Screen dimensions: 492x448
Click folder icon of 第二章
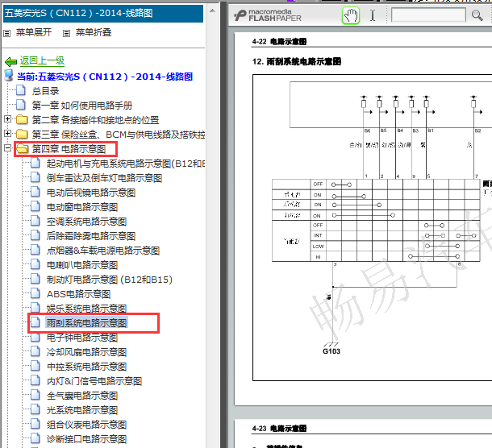[x=22, y=119]
